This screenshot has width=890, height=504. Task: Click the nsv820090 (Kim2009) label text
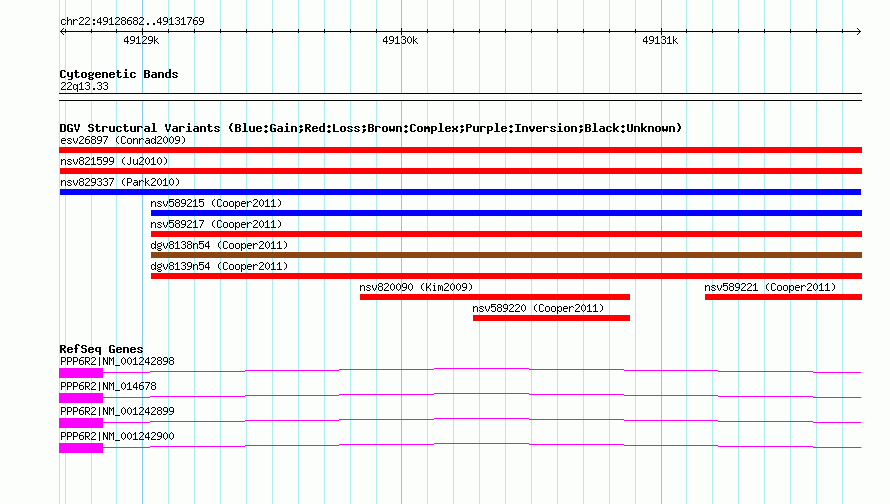pyautogui.click(x=416, y=287)
